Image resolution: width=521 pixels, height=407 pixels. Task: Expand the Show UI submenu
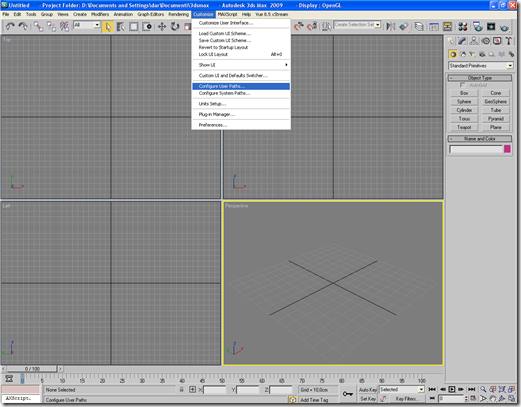[241, 65]
